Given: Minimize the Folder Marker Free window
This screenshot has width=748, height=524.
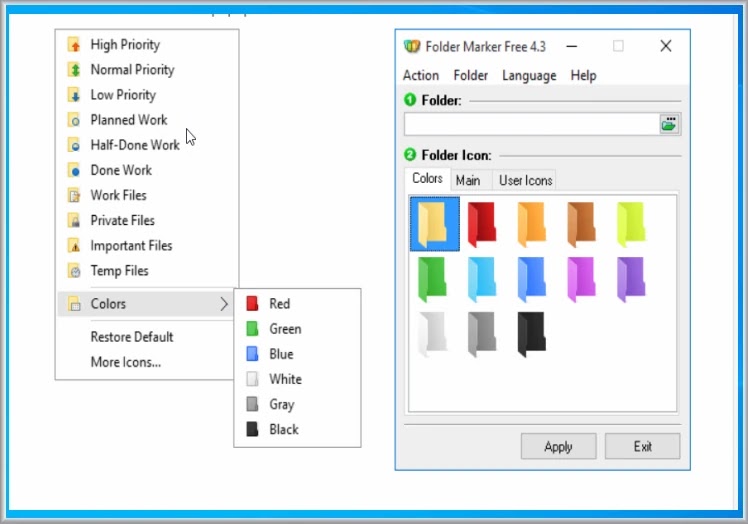Looking at the screenshot, I should pos(571,46).
